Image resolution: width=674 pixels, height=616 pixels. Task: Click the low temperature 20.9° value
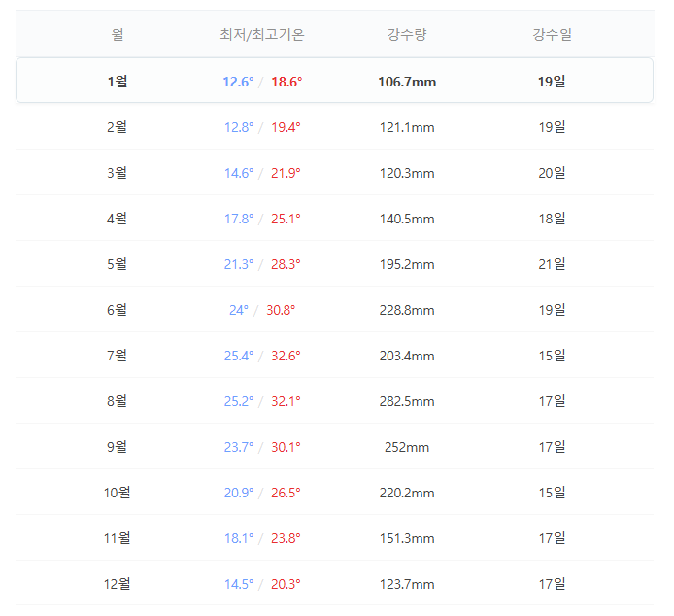(239, 493)
